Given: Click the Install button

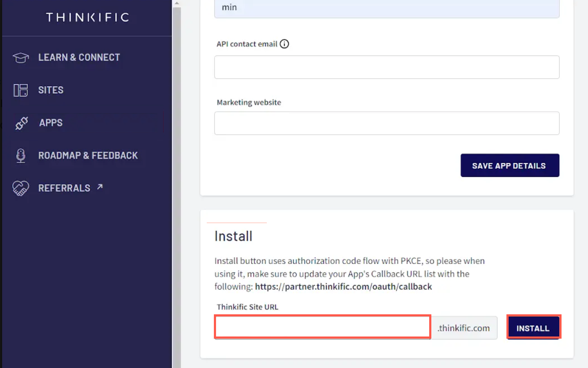Looking at the screenshot, I should tap(533, 328).
